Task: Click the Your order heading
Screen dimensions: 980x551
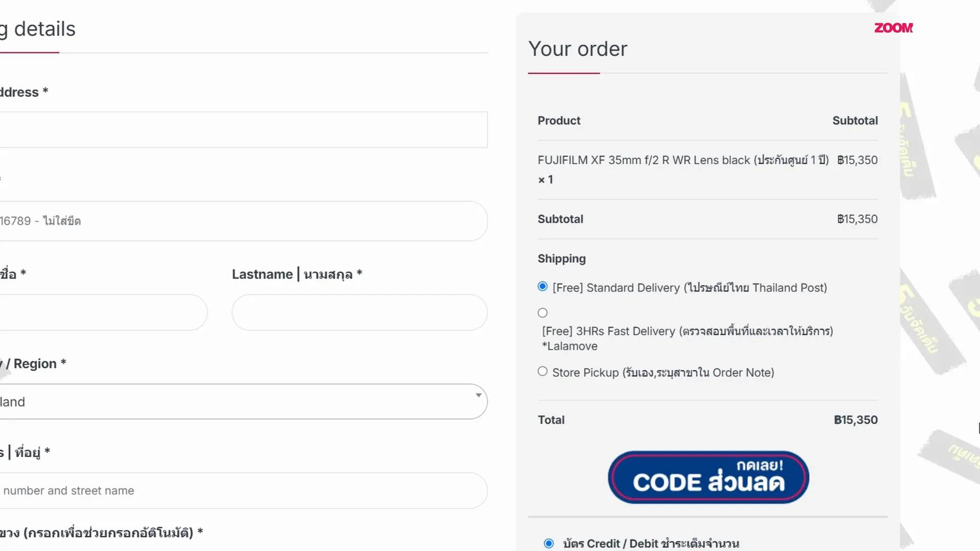Action: pyautogui.click(x=578, y=49)
